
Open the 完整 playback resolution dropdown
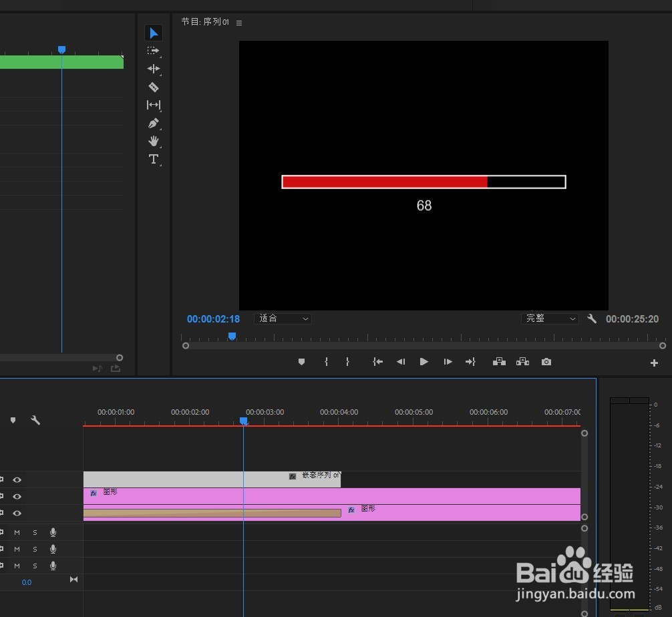click(x=550, y=319)
